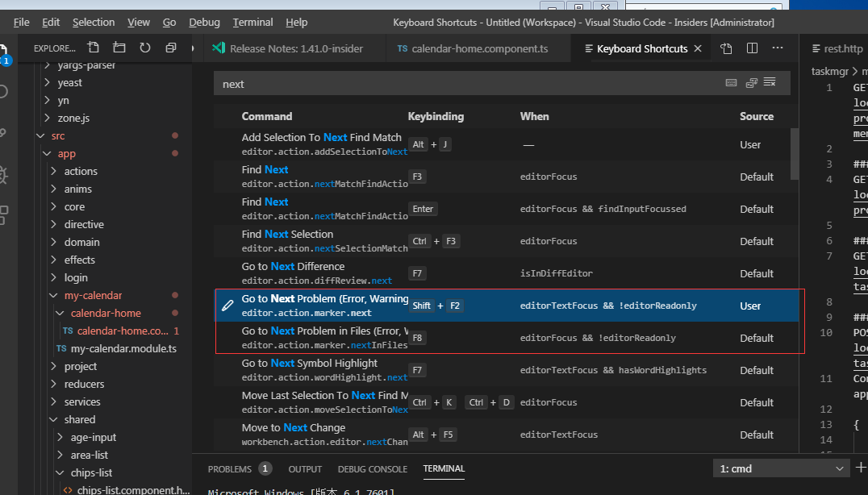Collapse the app folder

(66, 153)
